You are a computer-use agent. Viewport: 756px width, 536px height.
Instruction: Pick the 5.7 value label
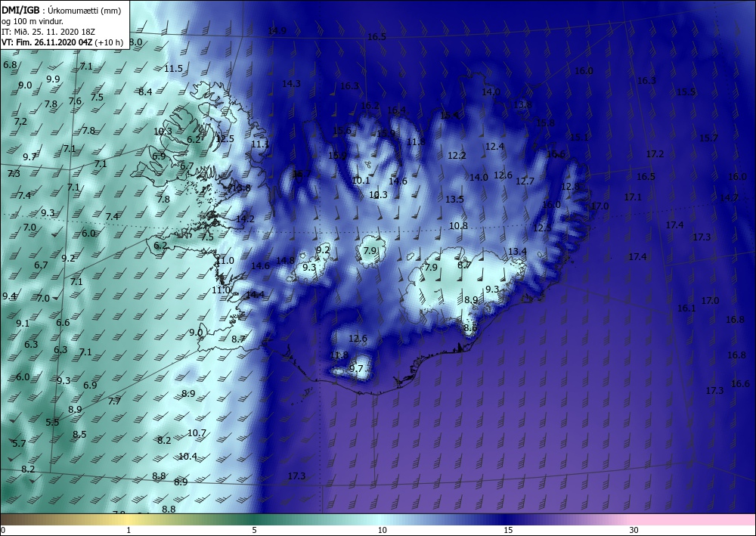pos(19,444)
